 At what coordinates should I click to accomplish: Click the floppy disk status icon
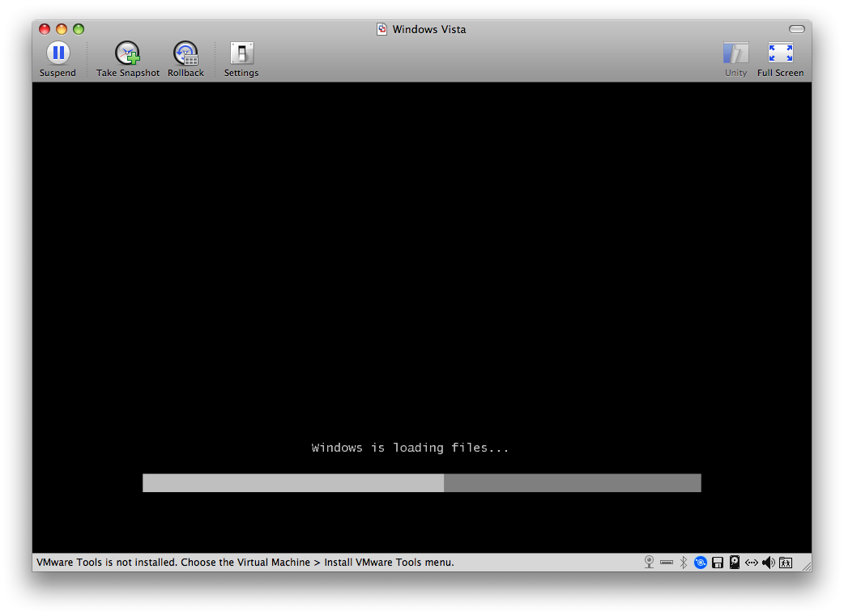(x=718, y=563)
